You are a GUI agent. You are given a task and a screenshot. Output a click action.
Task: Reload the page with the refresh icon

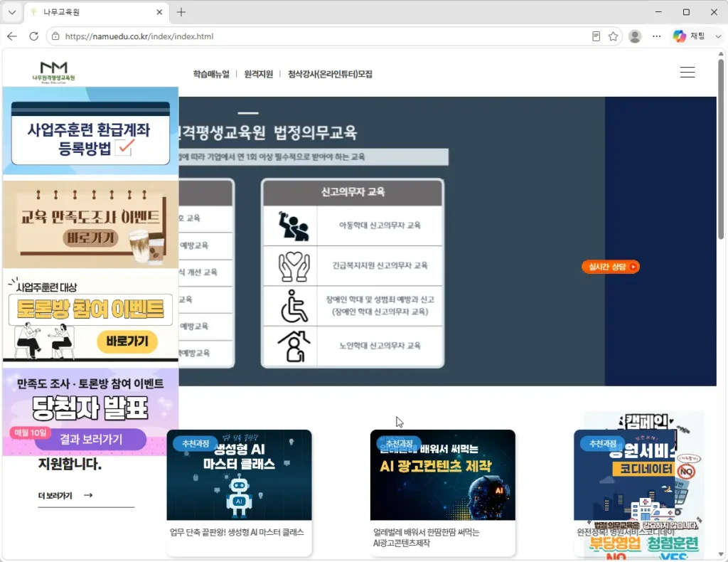pyautogui.click(x=33, y=36)
